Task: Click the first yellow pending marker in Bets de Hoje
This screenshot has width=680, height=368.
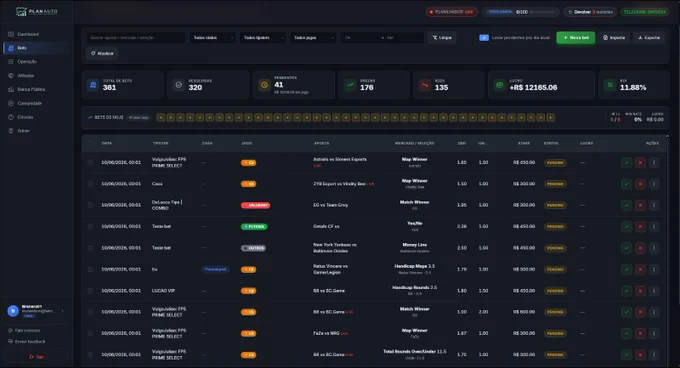Action: point(161,117)
